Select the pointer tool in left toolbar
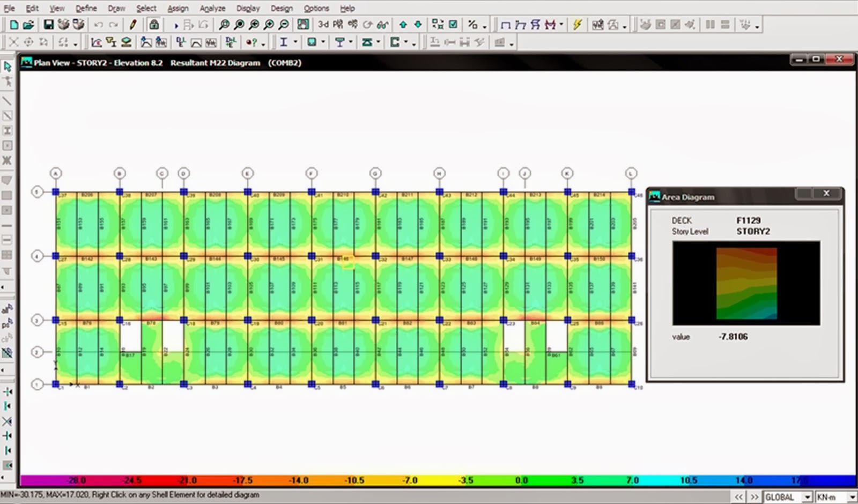 8,66
